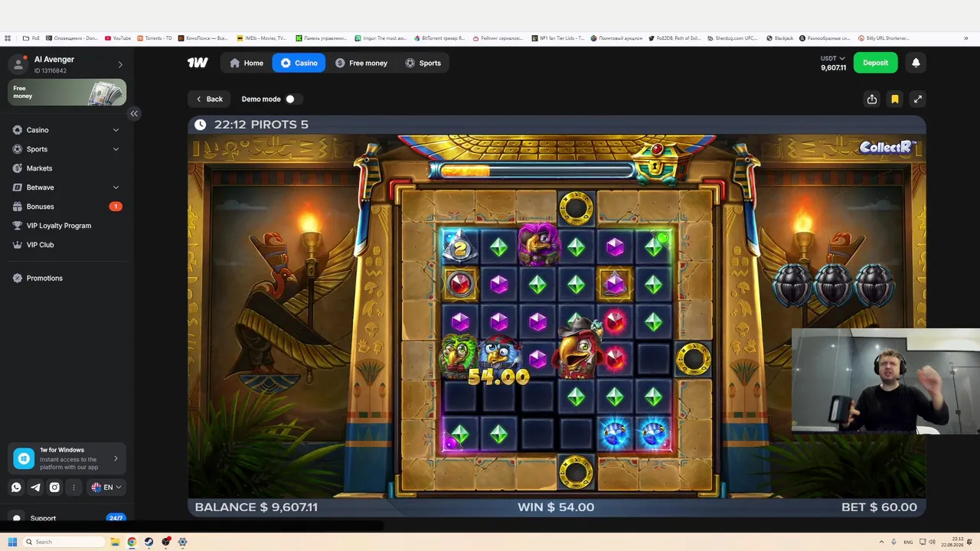This screenshot has height=551, width=980.
Task: Open 1w for Windows banner arrow
Action: click(x=116, y=458)
